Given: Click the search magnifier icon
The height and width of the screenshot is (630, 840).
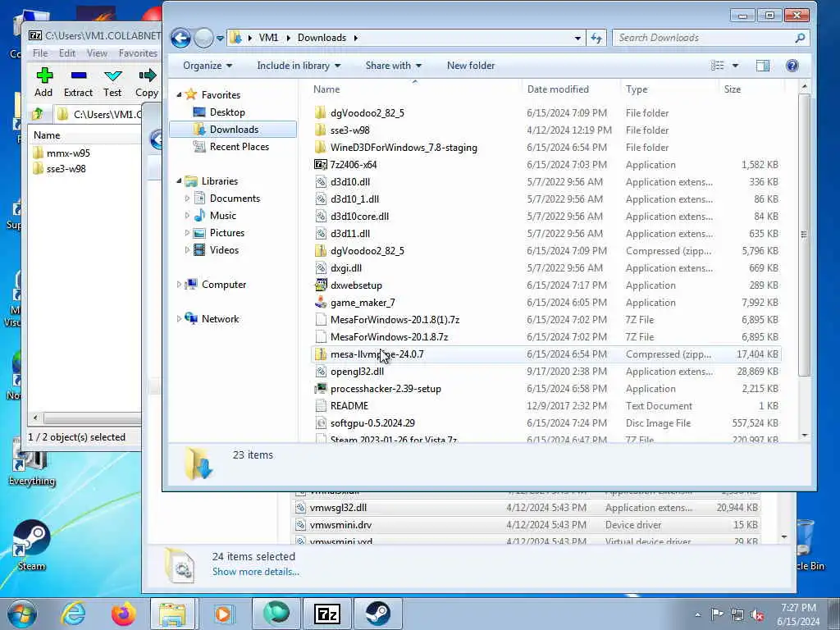Looking at the screenshot, I should tap(800, 38).
